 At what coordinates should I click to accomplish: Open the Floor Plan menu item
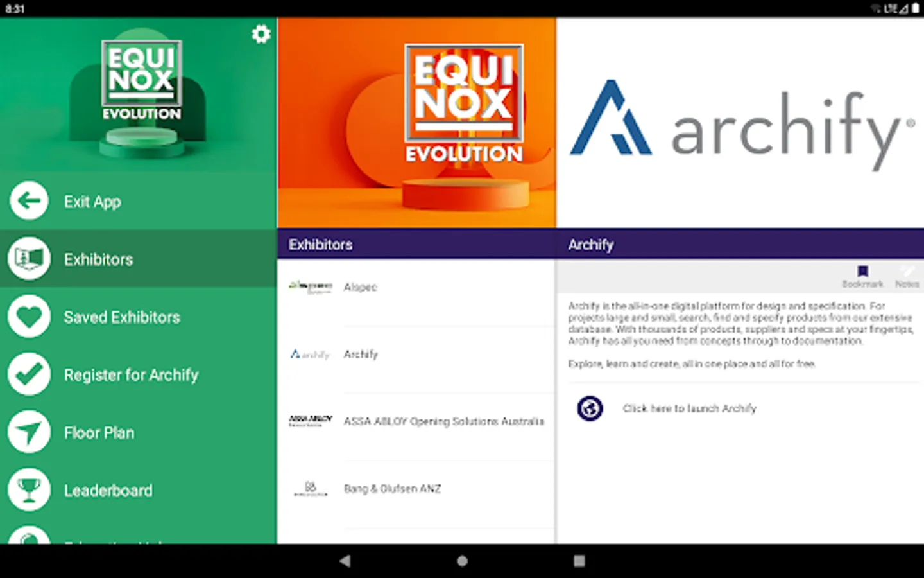[x=138, y=432]
